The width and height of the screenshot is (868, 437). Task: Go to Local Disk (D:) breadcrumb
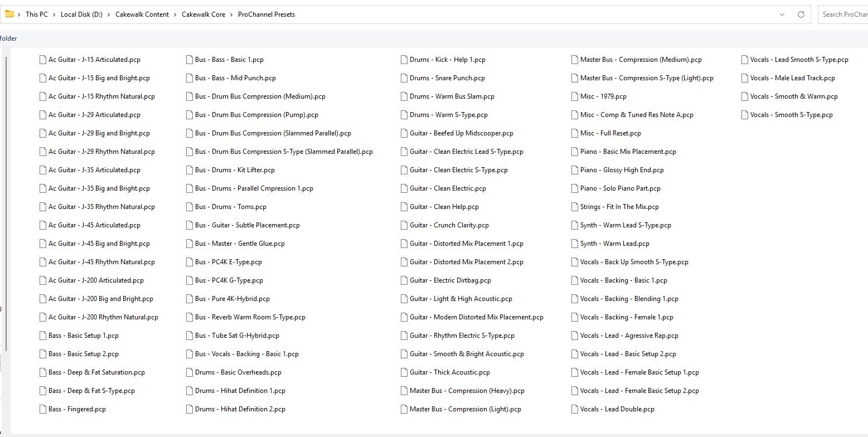81,14
